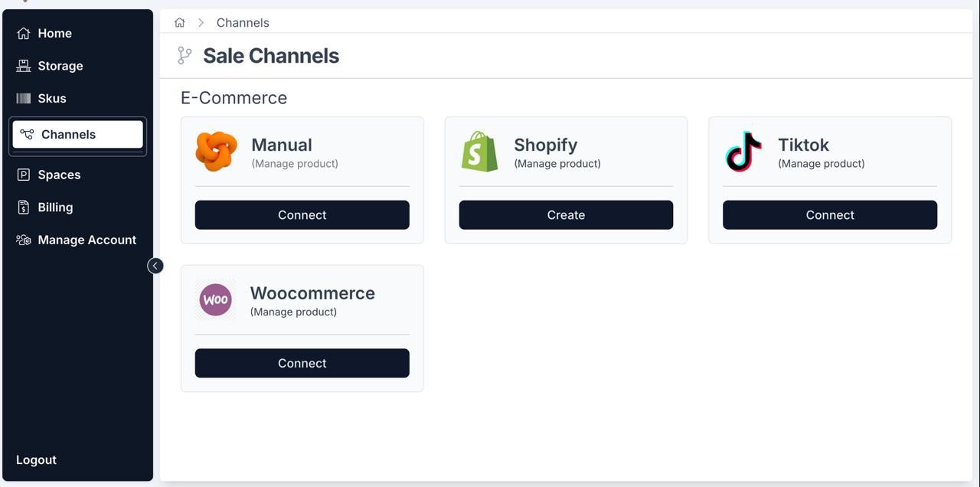This screenshot has width=980, height=487.
Task: Connect the Tiktok channel
Action: 830,215
